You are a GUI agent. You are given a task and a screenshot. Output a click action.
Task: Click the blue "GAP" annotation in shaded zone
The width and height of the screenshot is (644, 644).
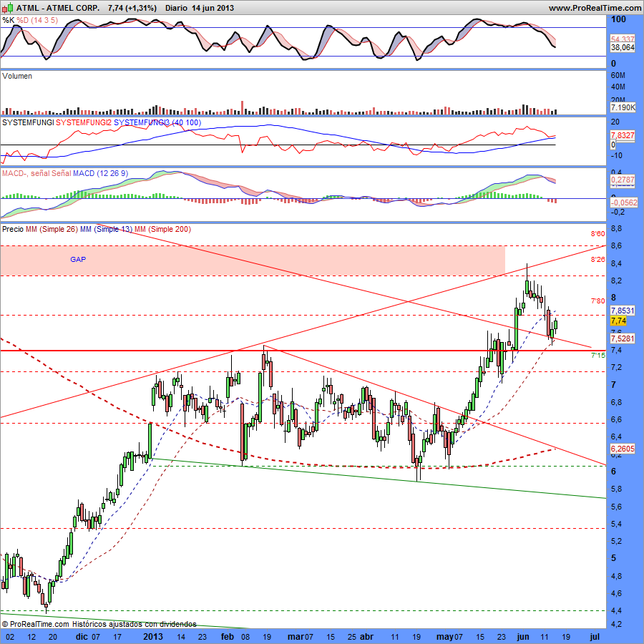tap(78, 259)
